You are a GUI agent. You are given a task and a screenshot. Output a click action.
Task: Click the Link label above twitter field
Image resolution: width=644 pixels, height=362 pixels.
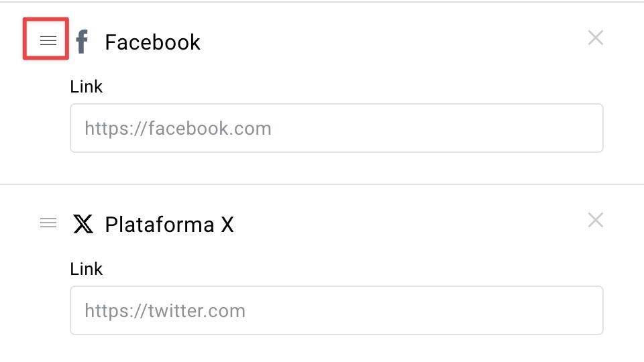(x=87, y=269)
